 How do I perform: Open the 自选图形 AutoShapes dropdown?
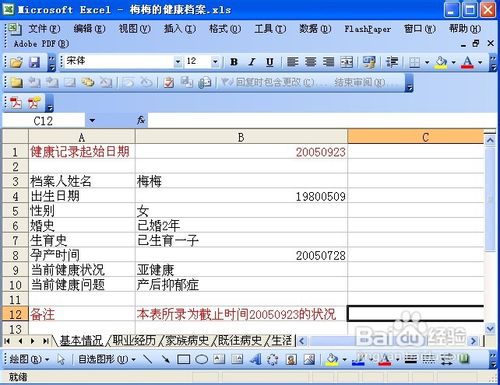[x=107, y=359]
